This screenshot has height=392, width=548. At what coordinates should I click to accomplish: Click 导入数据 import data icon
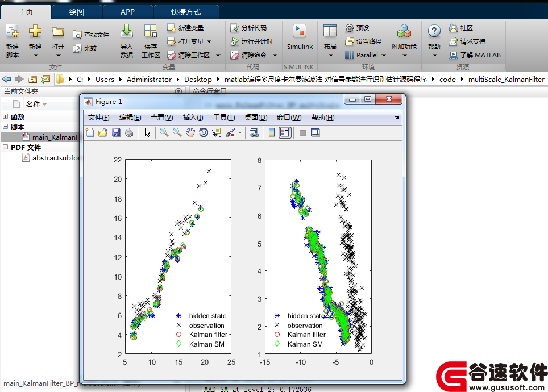[127, 31]
